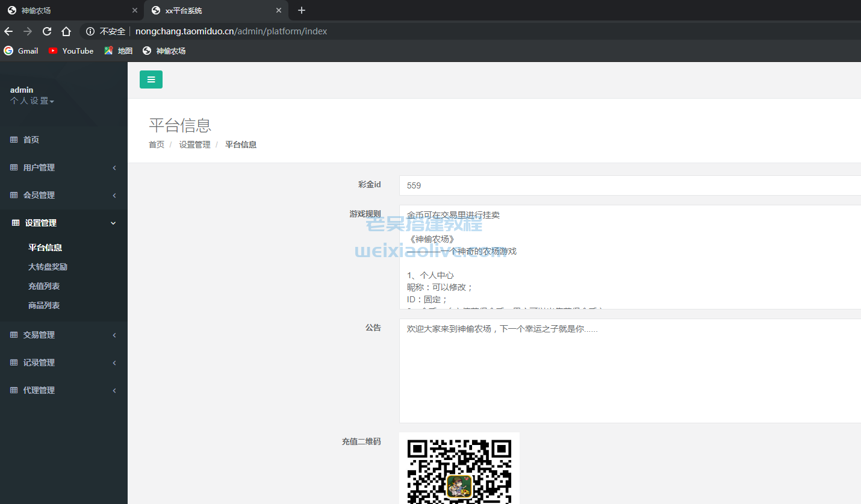This screenshot has height=504, width=861.
Task: Go back with browser back arrow
Action: tap(8, 31)
